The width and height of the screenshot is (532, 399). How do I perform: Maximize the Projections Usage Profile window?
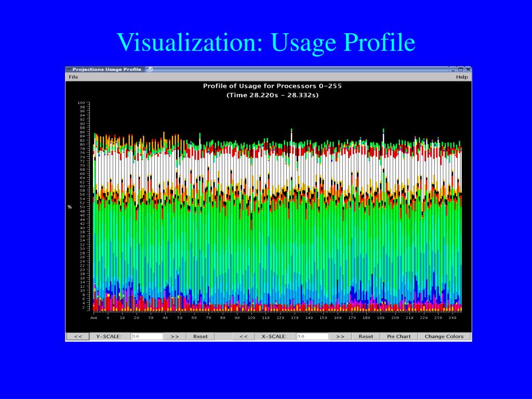pyautogui.click(x=460, y=70)
